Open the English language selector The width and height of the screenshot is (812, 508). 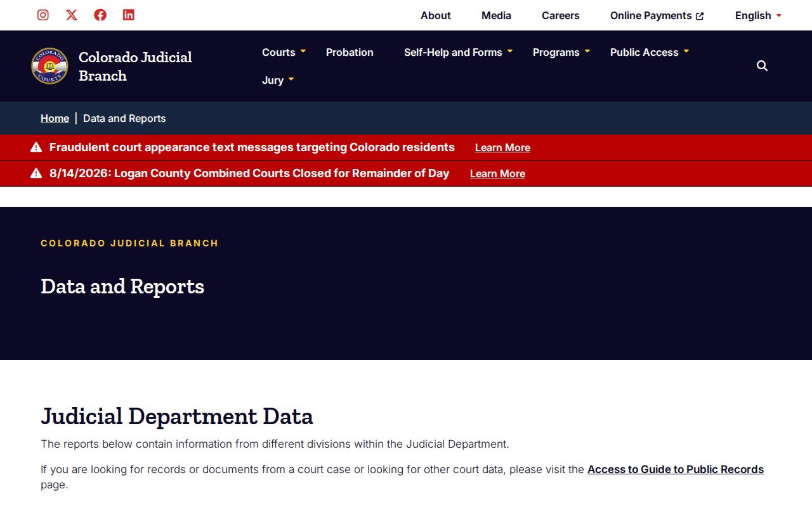point(759,15)
